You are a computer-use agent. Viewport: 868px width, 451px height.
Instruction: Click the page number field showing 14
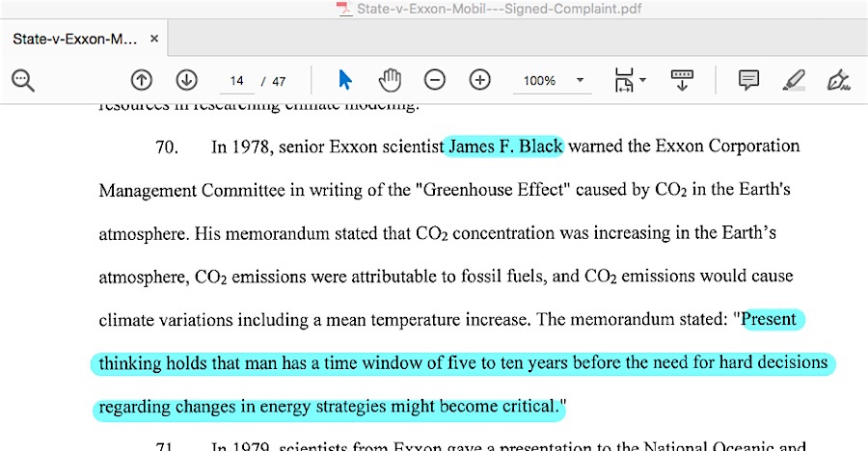(x=238, y=81)
